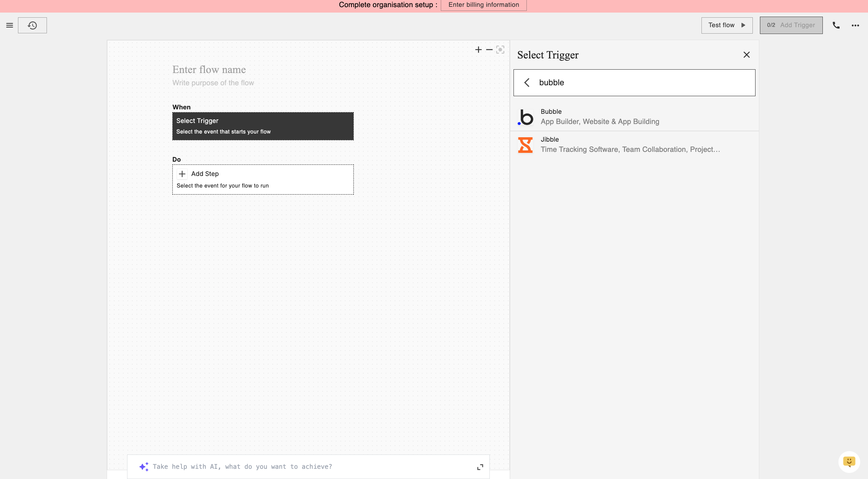Viewport: 868px width, 479px height.
Task: Zoom in on the flow canvas
Action: 479,50
